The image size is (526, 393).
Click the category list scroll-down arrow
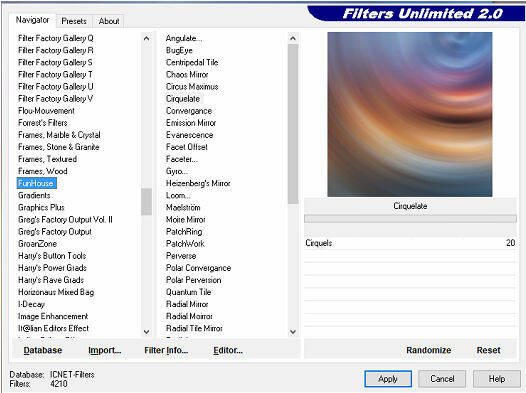tap(146, 332)
